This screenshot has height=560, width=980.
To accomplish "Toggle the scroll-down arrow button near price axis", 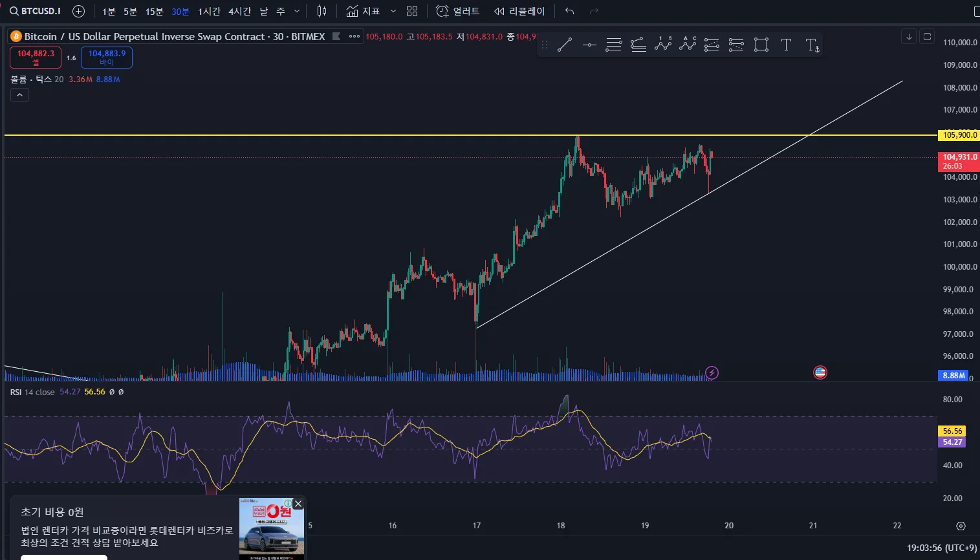I will point(909,37).
